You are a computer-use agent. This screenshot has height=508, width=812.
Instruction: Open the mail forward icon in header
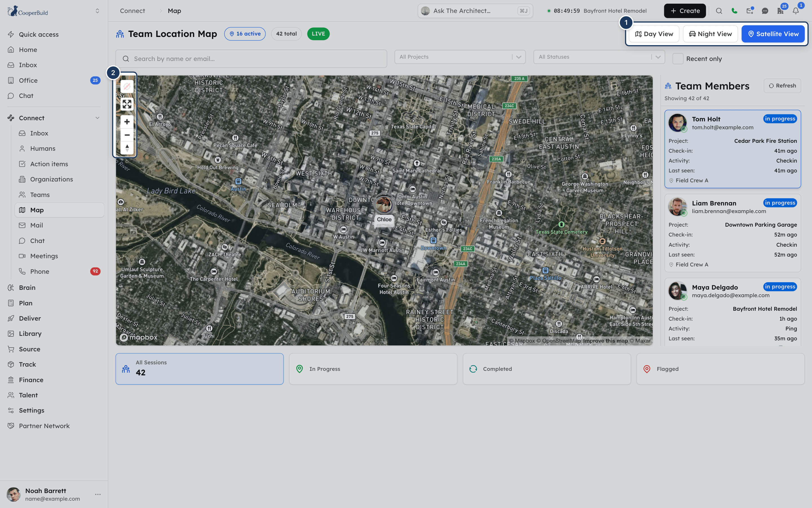(x=750, y=11)
